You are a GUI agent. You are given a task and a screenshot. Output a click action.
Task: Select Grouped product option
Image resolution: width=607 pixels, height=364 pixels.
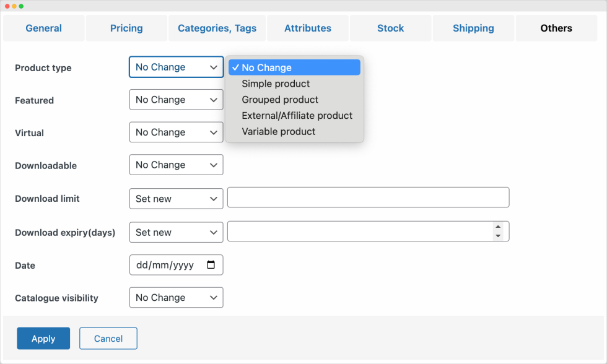(x=280, y=100)
